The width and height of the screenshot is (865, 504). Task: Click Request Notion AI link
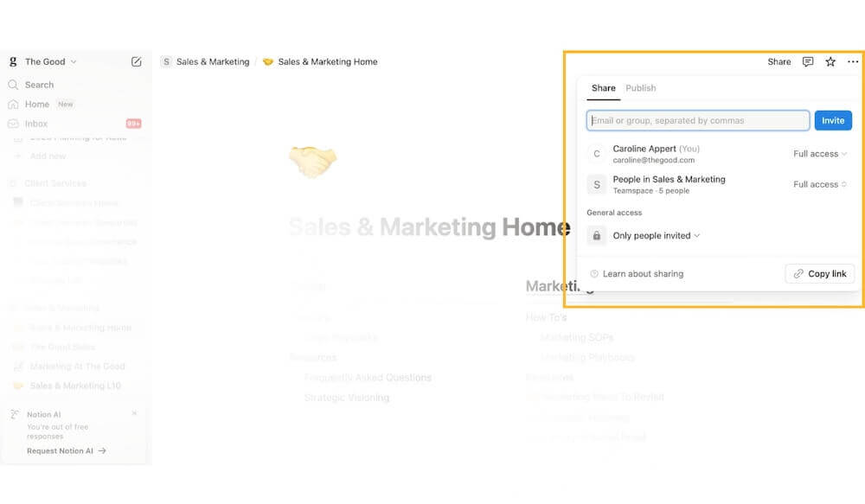pyautogui.click(x=67, y=451)
